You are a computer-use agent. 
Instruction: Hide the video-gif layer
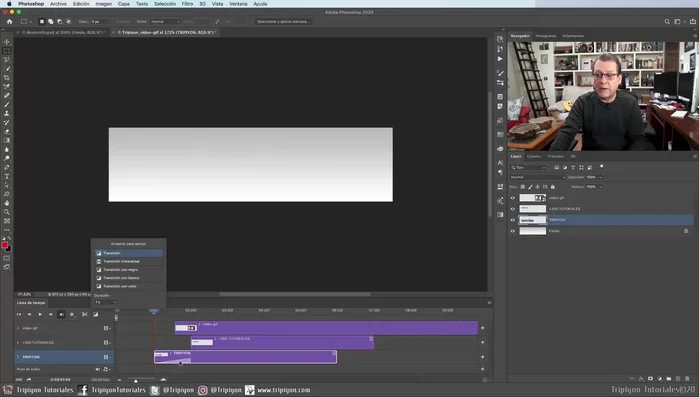[x=513, y=198]
